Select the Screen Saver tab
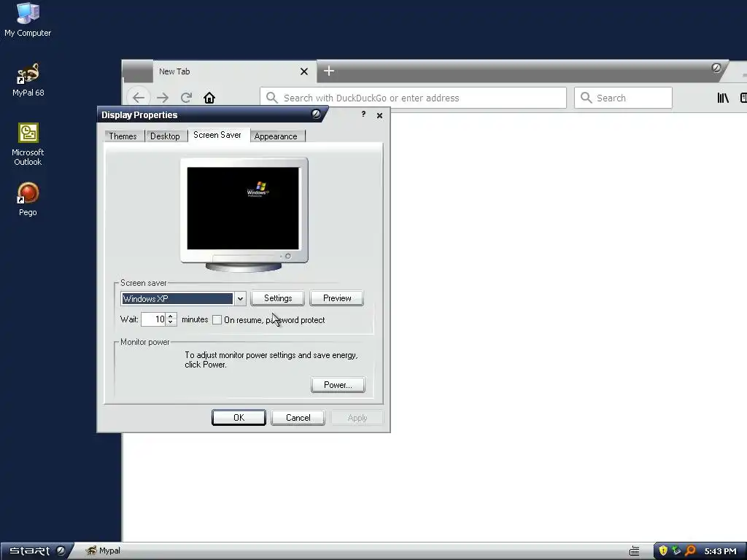747x560 pixels. [217, 135]
